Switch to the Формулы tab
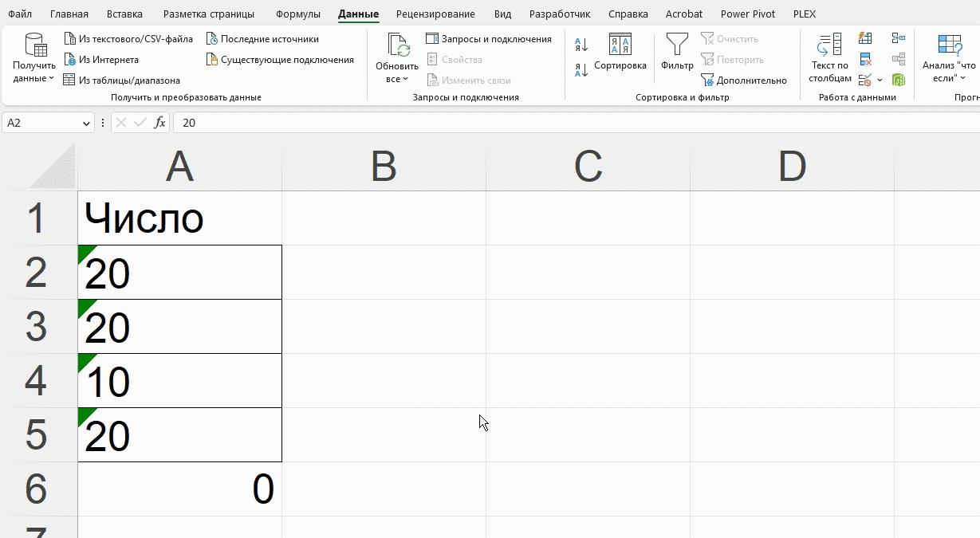980x538 pixels. click(x=298, y=14)
